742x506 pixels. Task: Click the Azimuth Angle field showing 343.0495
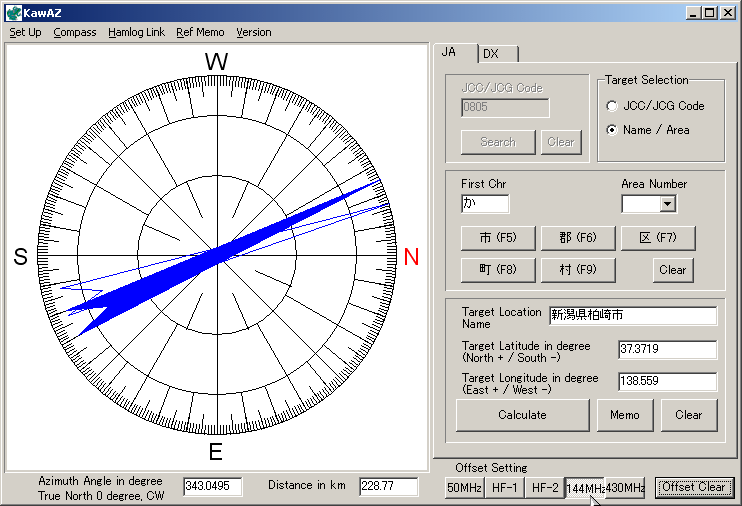[x=212, y=486]
